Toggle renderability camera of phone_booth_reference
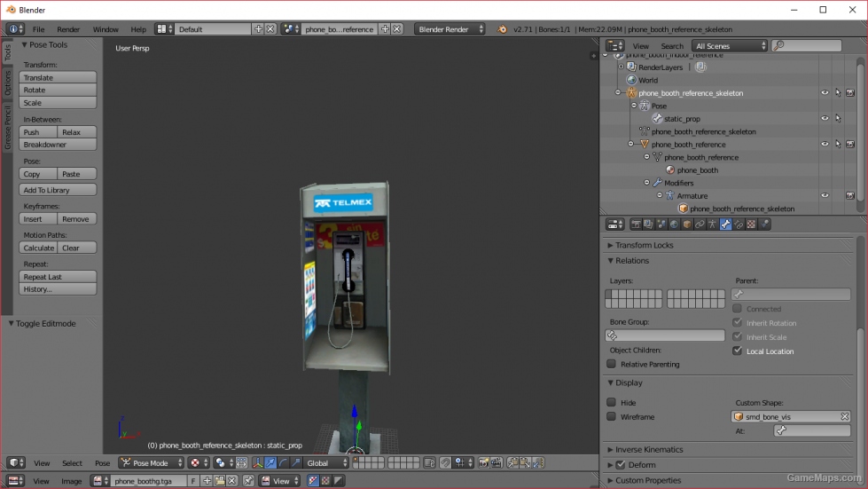868x489 pixels. [x=850, y=144]
